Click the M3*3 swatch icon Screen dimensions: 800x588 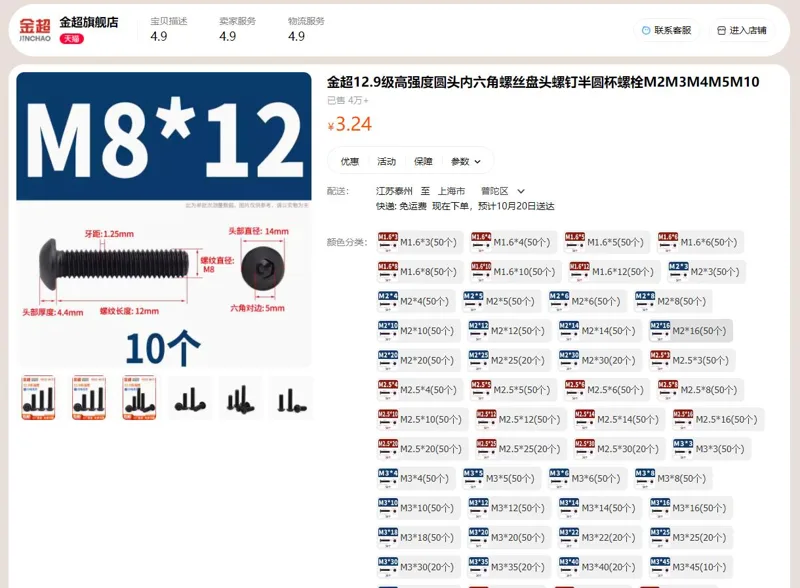(x=683, y=450)
